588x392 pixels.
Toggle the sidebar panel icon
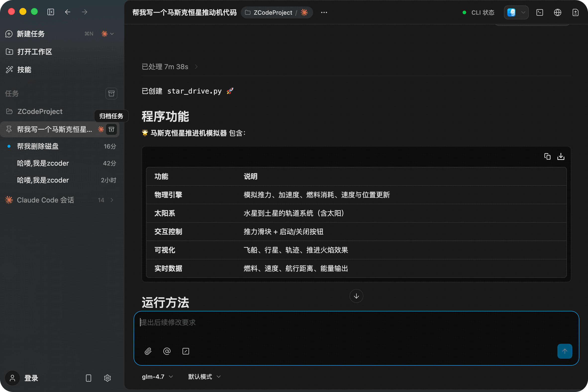coord(51,12)
